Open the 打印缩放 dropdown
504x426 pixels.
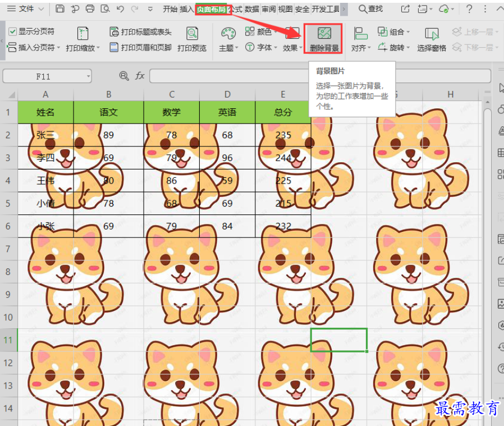point(83,39)
